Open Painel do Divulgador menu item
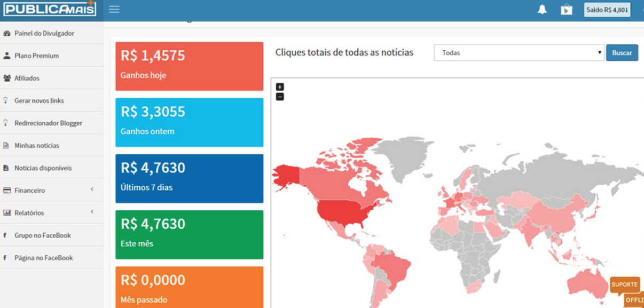This screenshot has height=308, width=644. [x=44, y=33]
